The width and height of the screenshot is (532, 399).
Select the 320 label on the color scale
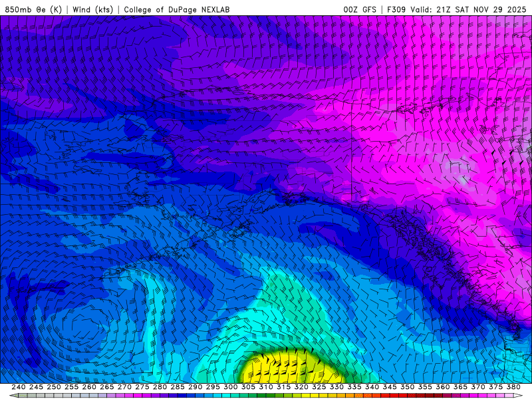coord(301,387)
